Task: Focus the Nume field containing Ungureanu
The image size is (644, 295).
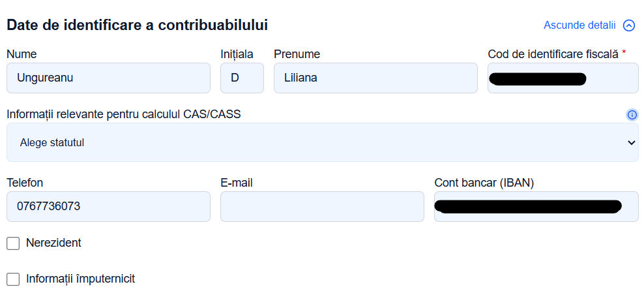Action: tap(108, 78)
